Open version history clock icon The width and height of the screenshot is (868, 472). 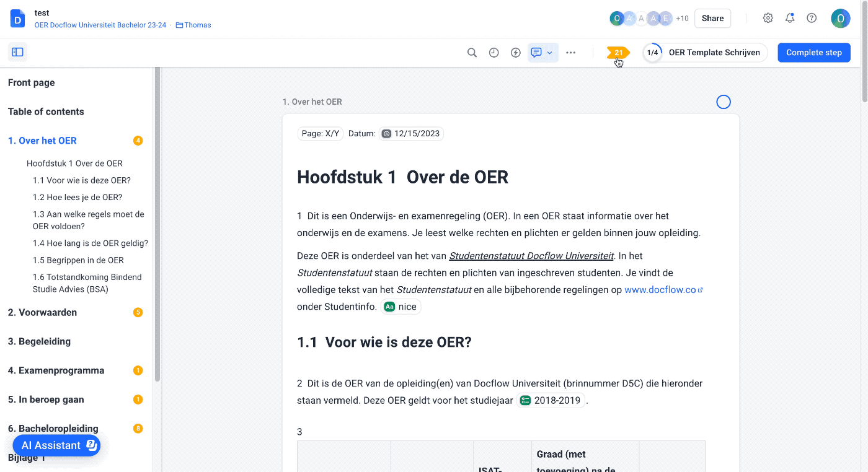[494, 53]
